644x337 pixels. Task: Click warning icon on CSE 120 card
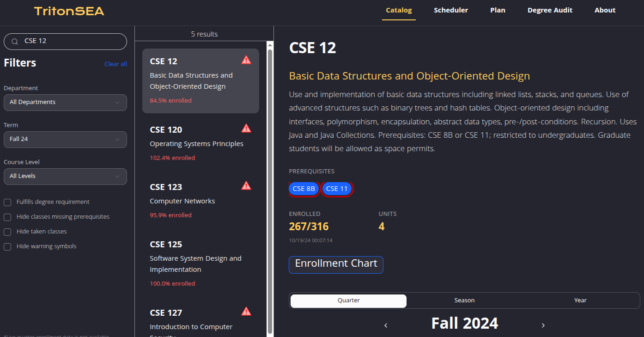246,128
